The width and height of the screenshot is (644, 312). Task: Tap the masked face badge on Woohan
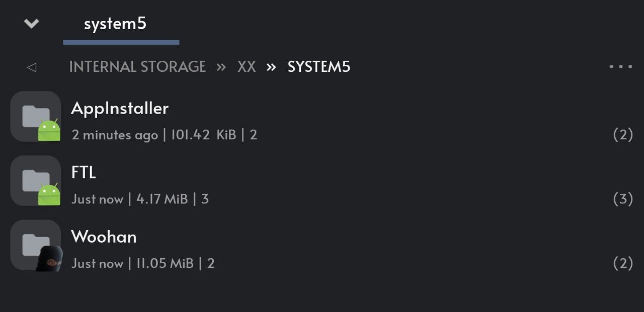point(49,259)
